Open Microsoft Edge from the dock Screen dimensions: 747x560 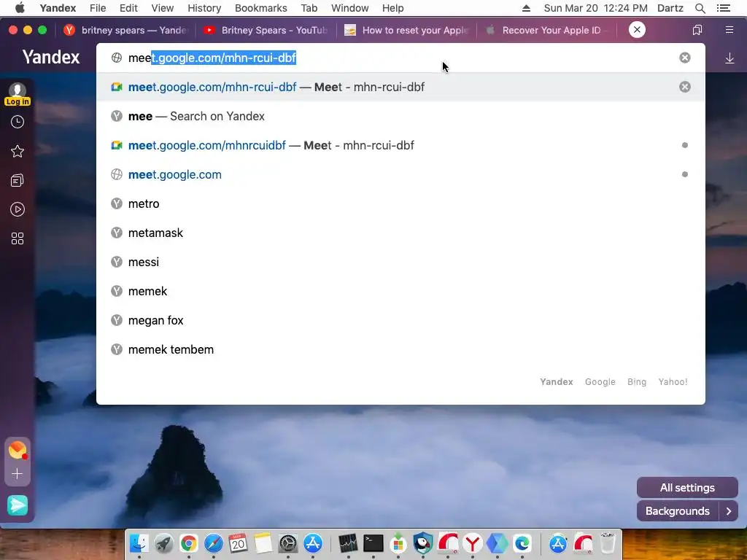(x=522, y=542)
